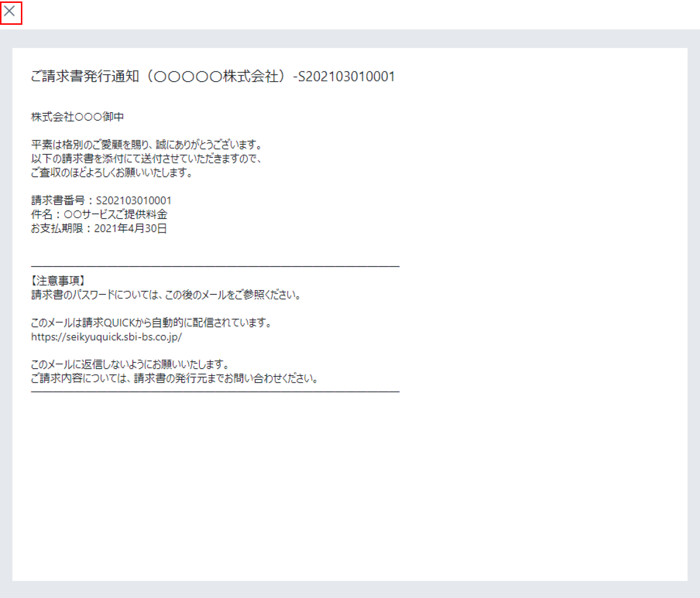Click the 請求書のパスワードについて sentence

[166, 295]
